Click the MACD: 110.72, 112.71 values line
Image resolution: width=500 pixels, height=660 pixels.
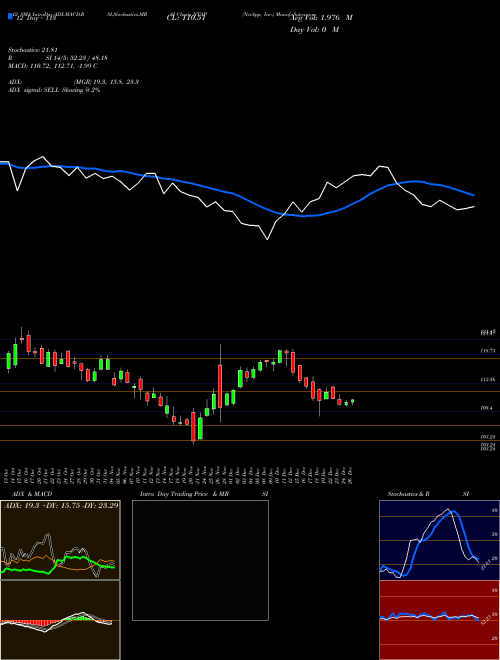click(53, 66)
